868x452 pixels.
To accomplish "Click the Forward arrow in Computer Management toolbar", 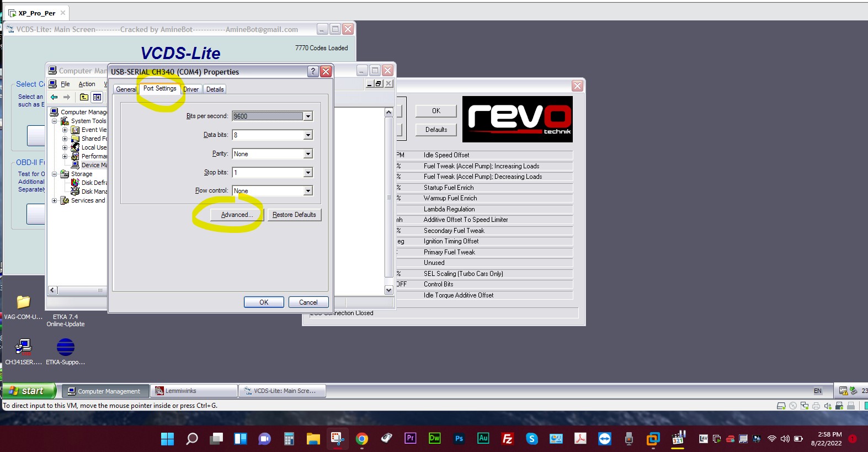I will pos(67,97).
